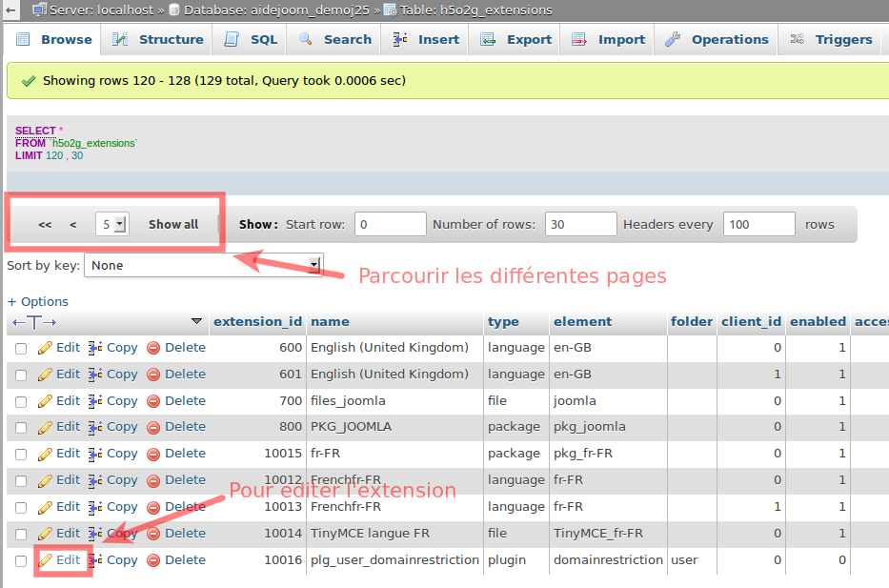The image size is (889, 588).
Task: Go to first page with << button
Action: [x=45, y=224]
